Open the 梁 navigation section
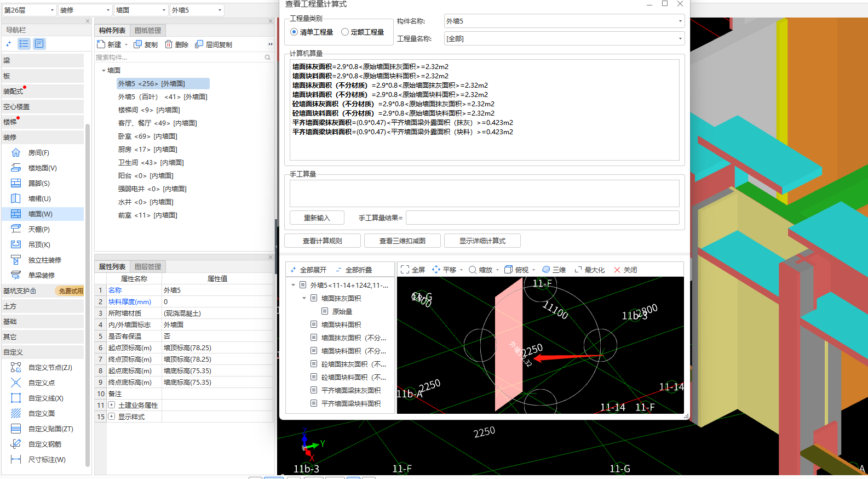This screenshot has height=479, width=868. pyautogui.click(x=43, y=61)
